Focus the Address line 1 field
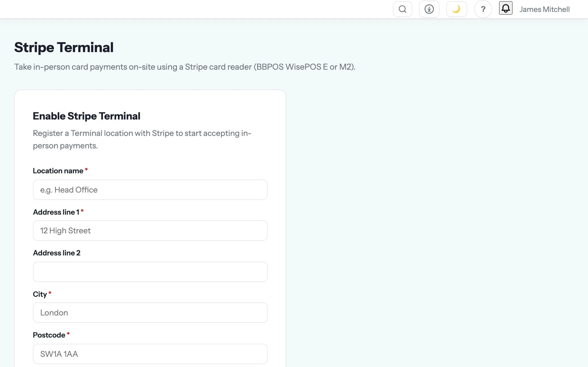The height and width of the screenshot is (367, 588). point(150,231)
